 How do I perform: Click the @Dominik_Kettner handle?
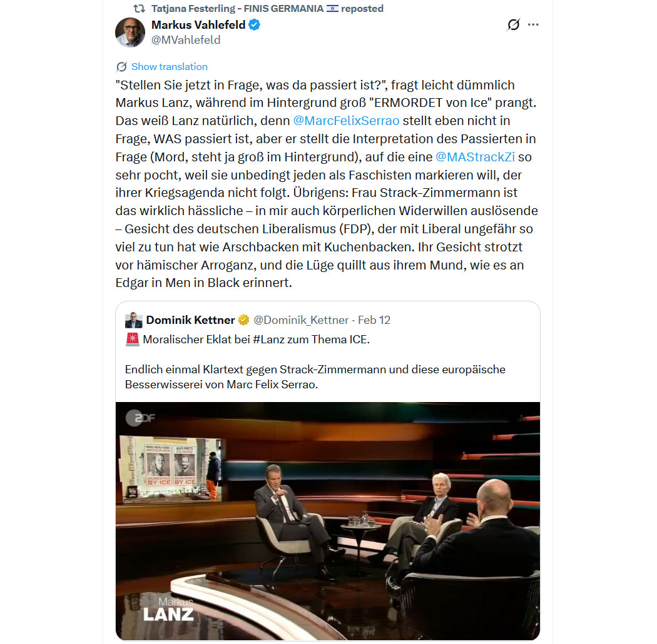(x=301, y=320)
